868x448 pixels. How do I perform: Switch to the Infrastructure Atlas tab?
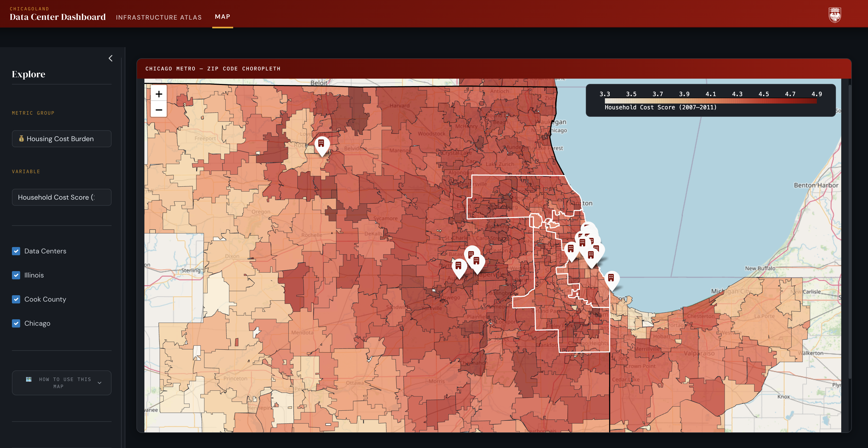click(159, 17)
